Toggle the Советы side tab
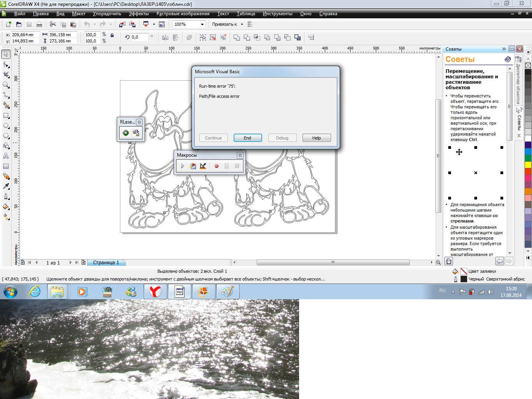The height and width of the screenshot is (399, 532). [519, 120]
